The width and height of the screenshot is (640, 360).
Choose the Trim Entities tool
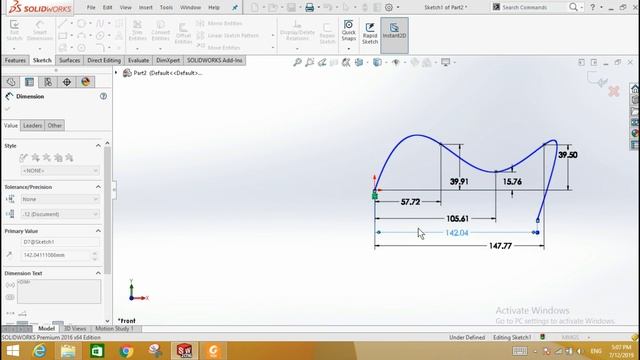pos(138,30)
